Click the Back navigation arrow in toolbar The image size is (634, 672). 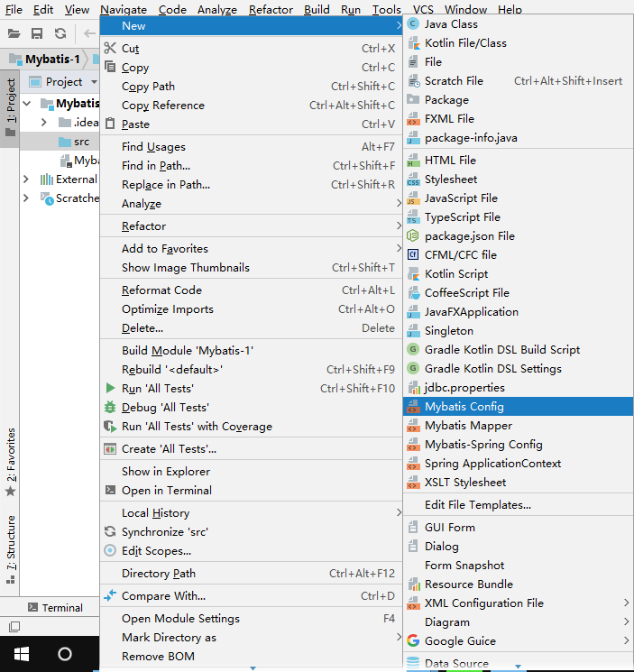click(x=89, y=33)
